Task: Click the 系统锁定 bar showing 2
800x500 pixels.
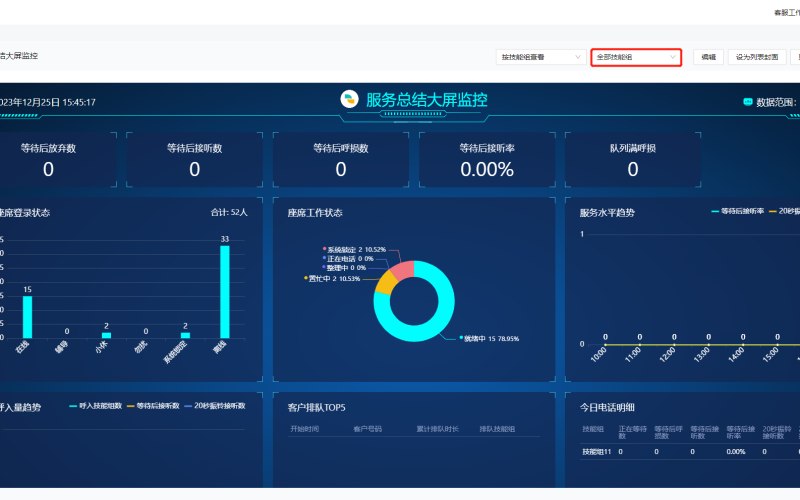Action: pyautogui.click(x=185, y=335)
